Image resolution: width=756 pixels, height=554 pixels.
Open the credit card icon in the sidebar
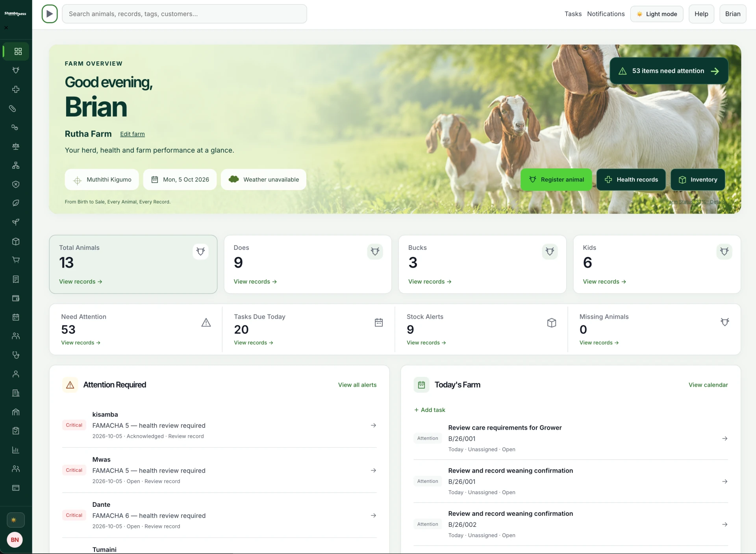pyautogui.click(x=16, y=488)
